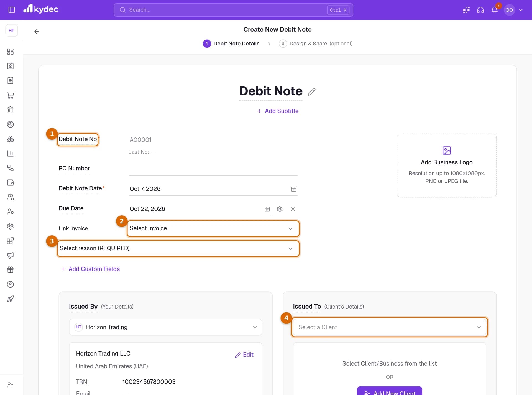
Task: Open the rocket icon in sidebar
Action: pyautogui.click(x=10, y=299)
